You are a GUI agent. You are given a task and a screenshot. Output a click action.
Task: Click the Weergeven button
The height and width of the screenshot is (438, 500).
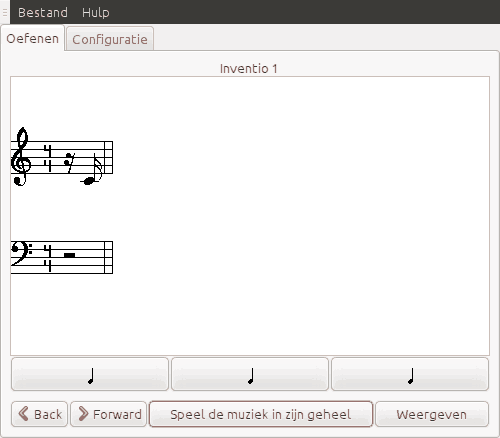432,414
